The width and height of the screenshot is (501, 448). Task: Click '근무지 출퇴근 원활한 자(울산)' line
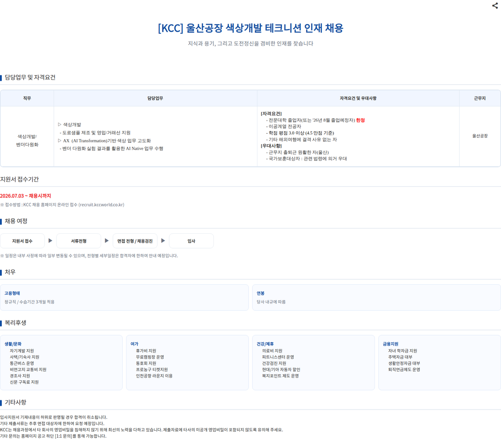point(297,153)
